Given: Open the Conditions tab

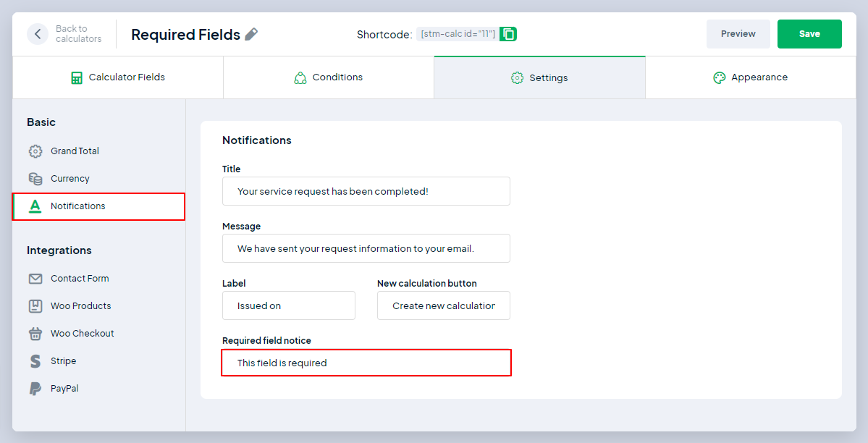Looking at the screenshot, I should (329, 77).
